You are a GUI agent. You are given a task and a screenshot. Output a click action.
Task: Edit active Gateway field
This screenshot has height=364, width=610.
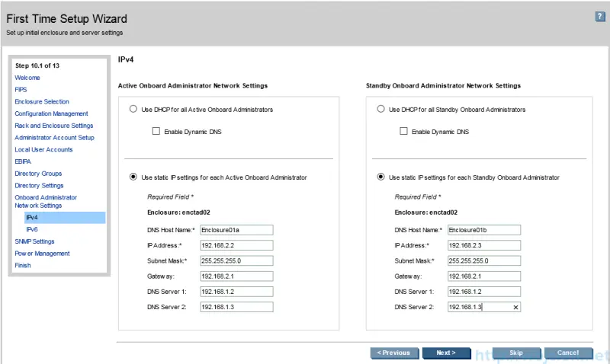(236, 276)
